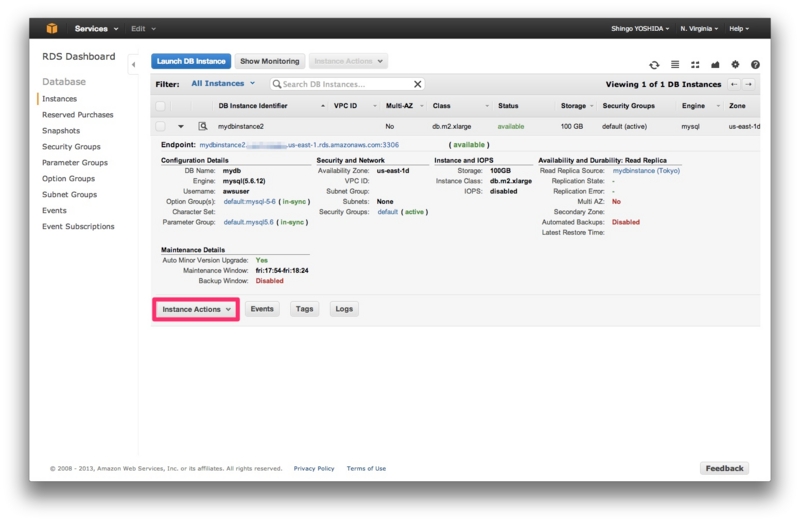This screenshot has height=522, width=800.
Task: Open the default security group link
Action: (x=388, y=212)
